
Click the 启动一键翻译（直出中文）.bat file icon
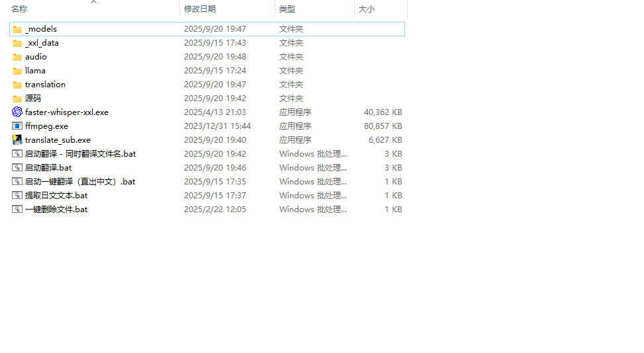click(x=17, y=182)
